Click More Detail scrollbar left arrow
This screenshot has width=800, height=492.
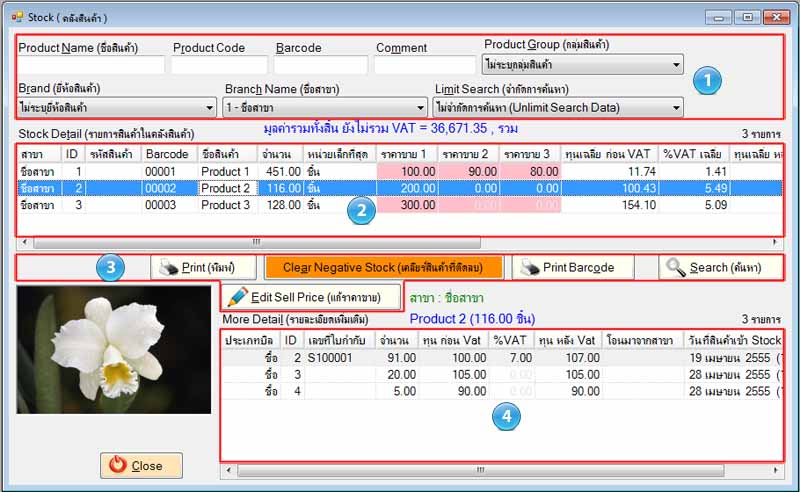tap(229, 470)
